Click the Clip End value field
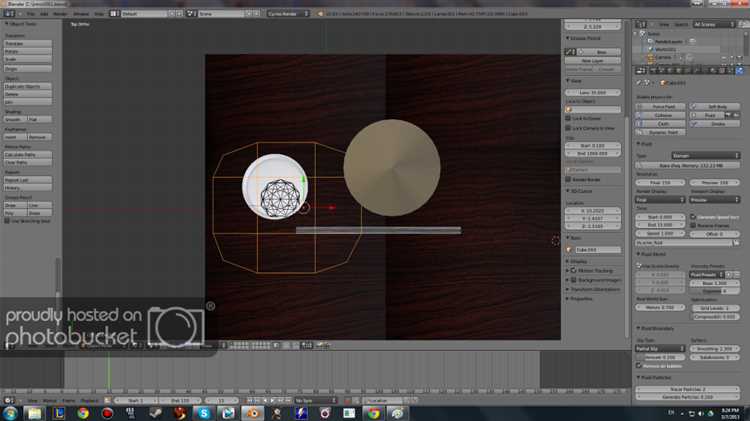The width and height of the screenshot is (750, 421). 593,154
